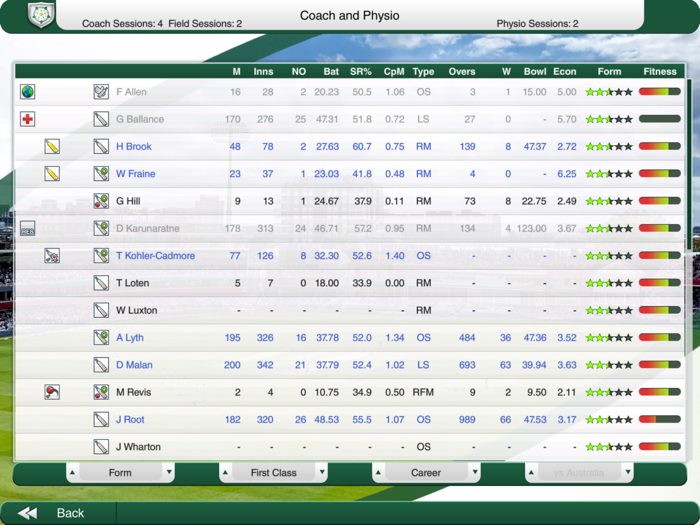Click G Ballance's empty fitness bar
The height and width of the screenshot is (525, 700).
(x=660, y=119)
